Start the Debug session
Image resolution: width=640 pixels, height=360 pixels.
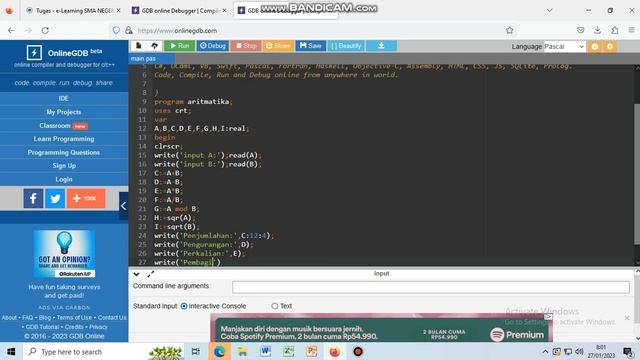click(x=213, y=46)
